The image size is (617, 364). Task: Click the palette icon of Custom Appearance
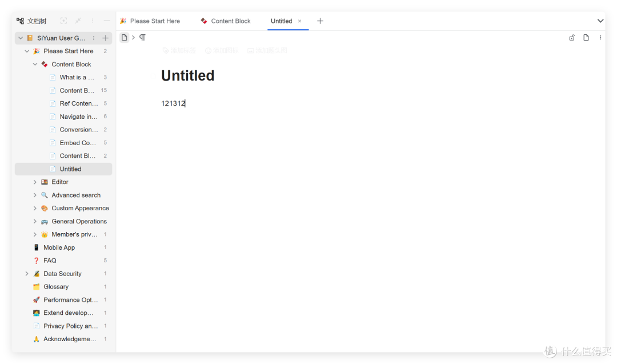click(x=45, y=208)
